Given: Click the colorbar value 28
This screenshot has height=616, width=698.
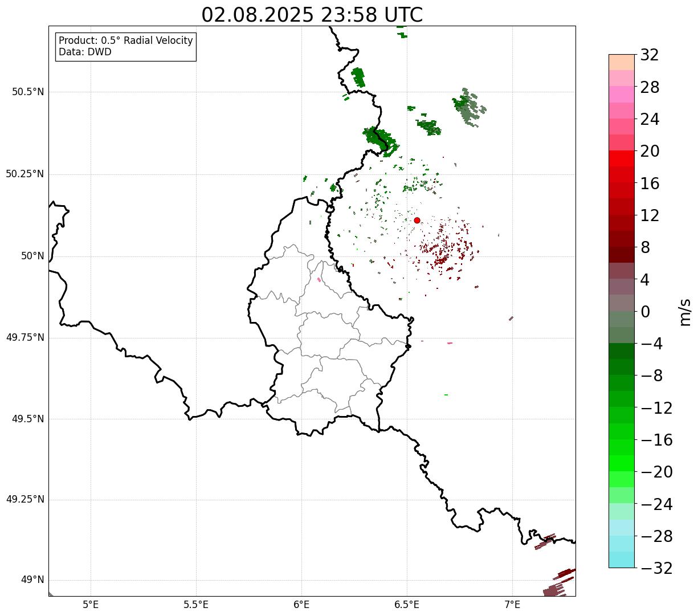Looking at the screenshot, I should (x=650, y=87).
